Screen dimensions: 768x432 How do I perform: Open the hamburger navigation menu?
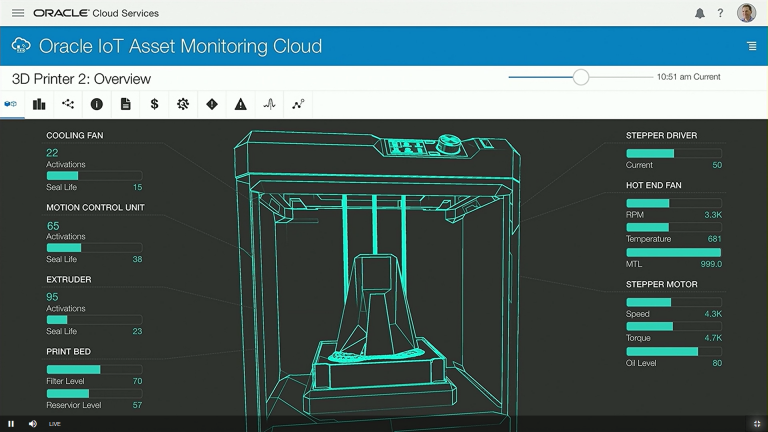click(18, 13)
